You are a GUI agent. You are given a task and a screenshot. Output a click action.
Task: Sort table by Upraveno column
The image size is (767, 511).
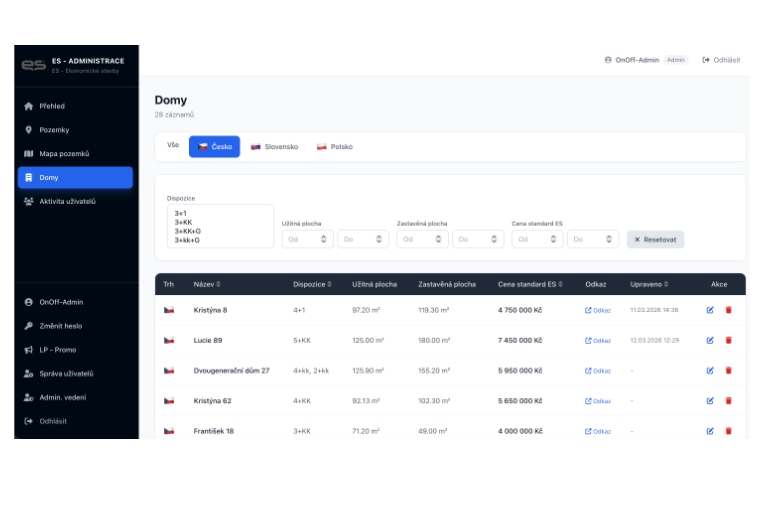[649, 284]
